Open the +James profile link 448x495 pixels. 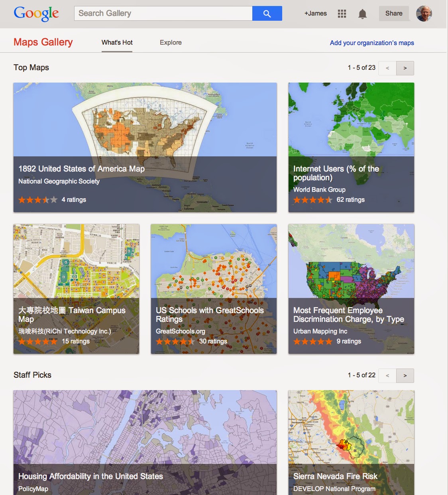316,14
